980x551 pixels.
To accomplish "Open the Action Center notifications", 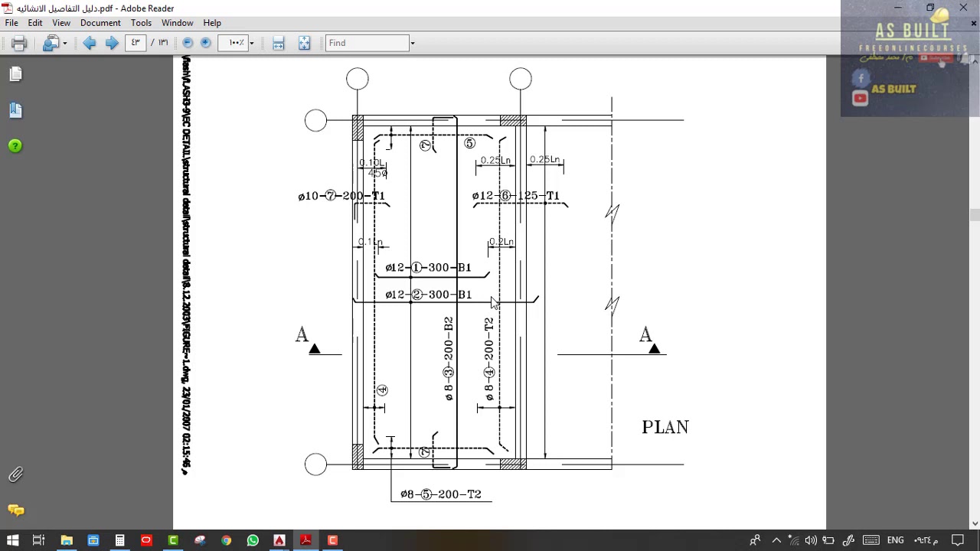I will [x=958, y=540].
